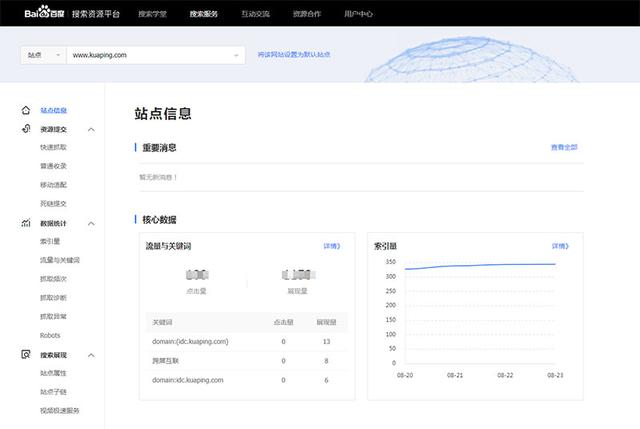Click the 暂无新消息 message text
Screen dimensions: 640x429
click(x=158, y=177)
